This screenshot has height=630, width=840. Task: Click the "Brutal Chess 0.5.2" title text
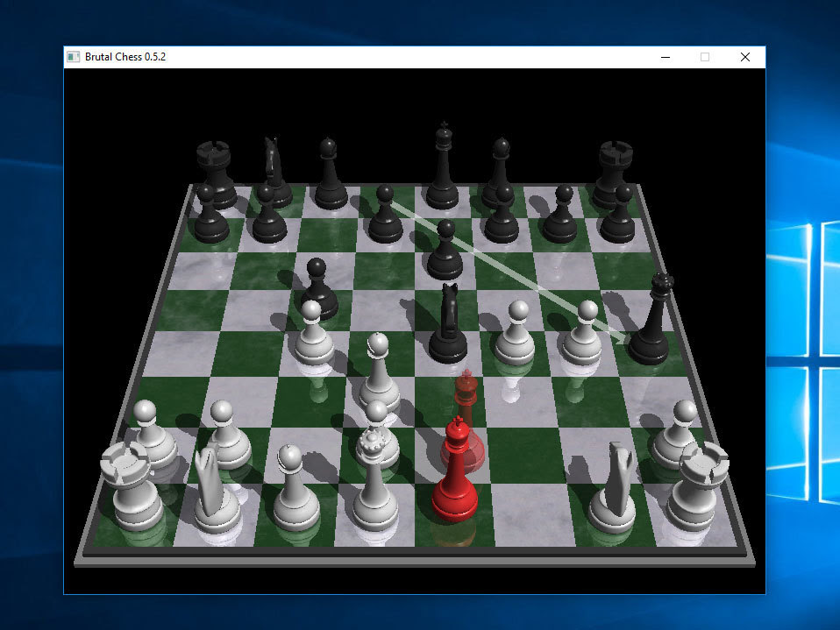125,57
